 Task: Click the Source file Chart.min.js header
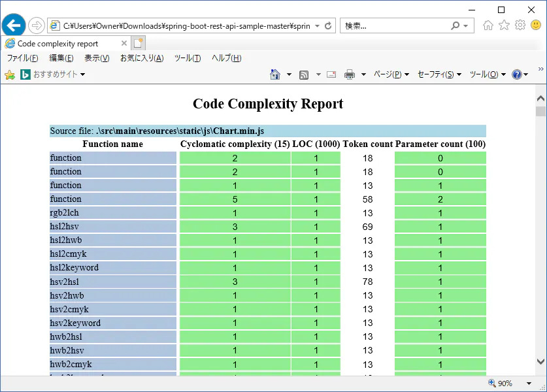click(267, 131)
